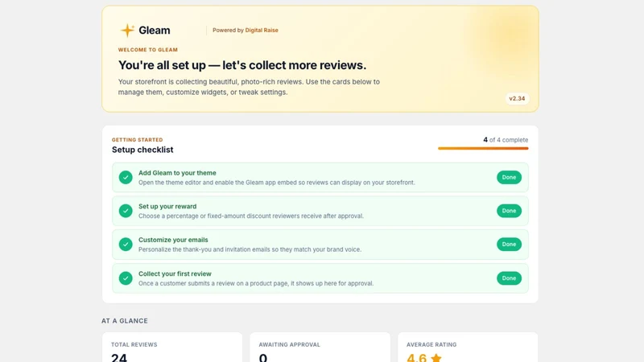This screenshot has height=362, width=644.
Task: Click the 'You're all set up' headline
Action: (242, 65)
